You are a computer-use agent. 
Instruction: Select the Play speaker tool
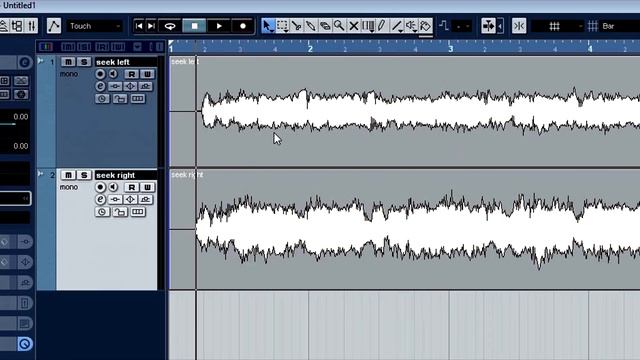(x=411, y=26)
